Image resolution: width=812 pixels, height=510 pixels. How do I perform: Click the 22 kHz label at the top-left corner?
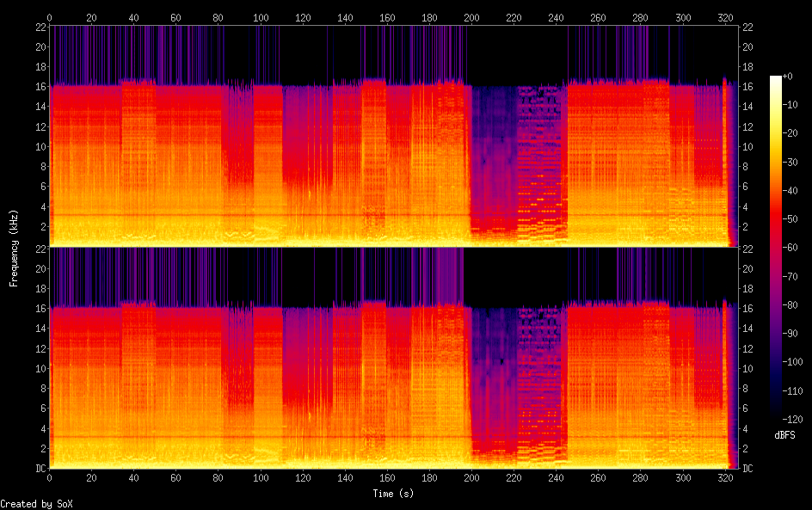coord(39,27)
